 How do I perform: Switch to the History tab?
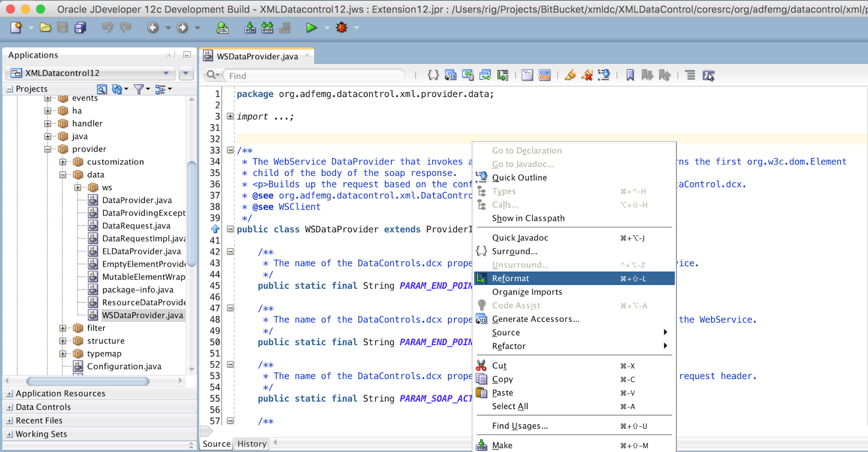tap(252, 444)
